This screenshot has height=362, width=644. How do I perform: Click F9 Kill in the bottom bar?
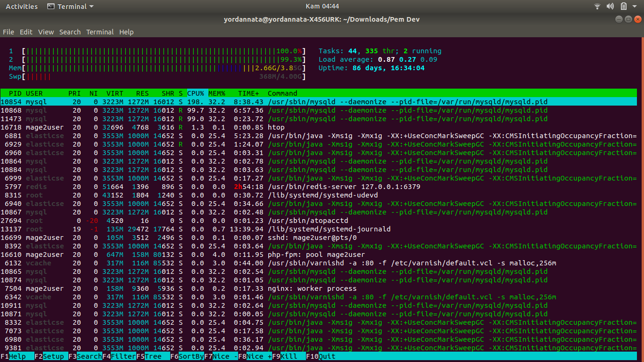(289, 356)
